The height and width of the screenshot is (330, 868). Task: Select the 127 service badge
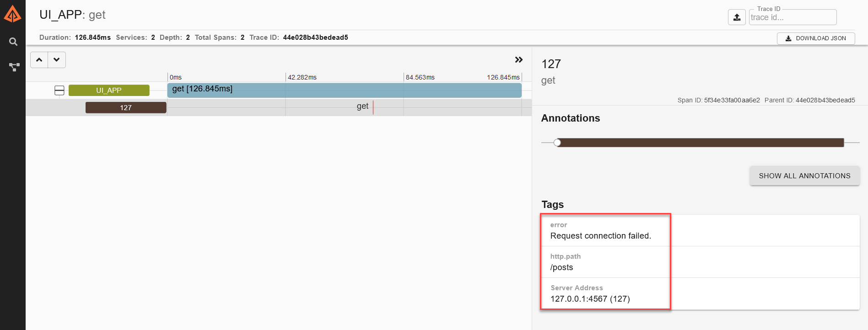(x=126, y=108)
